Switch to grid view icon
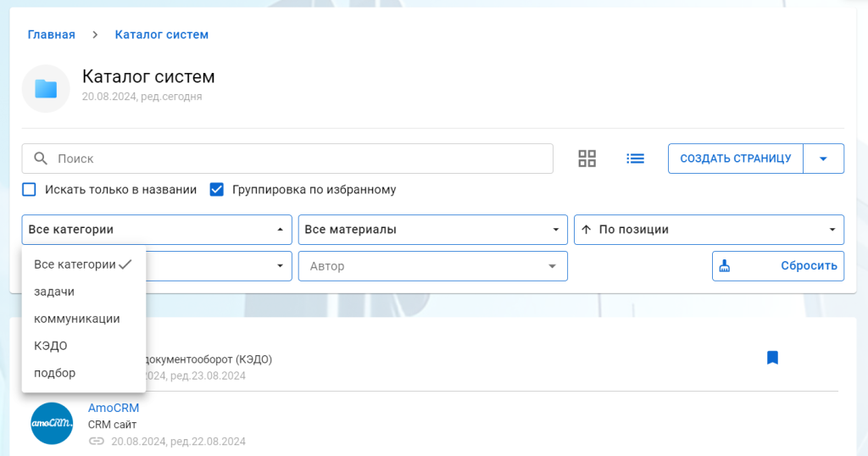The width and height of the screenshot is (868, 456). click(587, 158)
